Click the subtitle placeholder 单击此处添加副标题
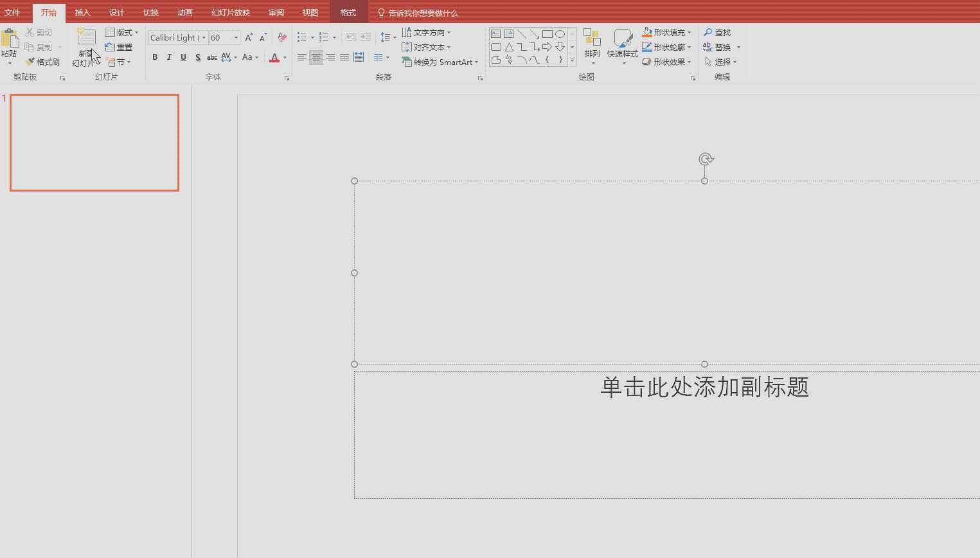980x558 pixels. 704,387
